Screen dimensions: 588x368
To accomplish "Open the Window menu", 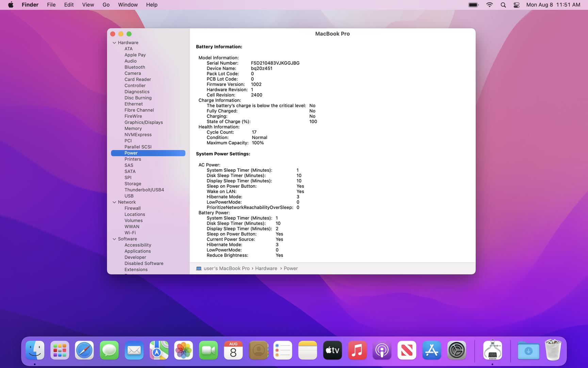I will pyautogui.click(x=128, y=5).
